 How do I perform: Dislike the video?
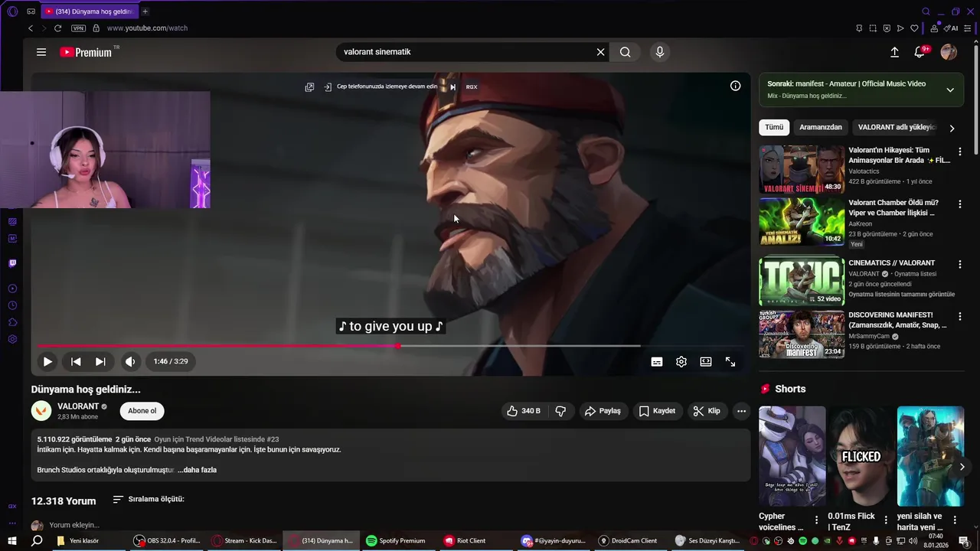560,411
